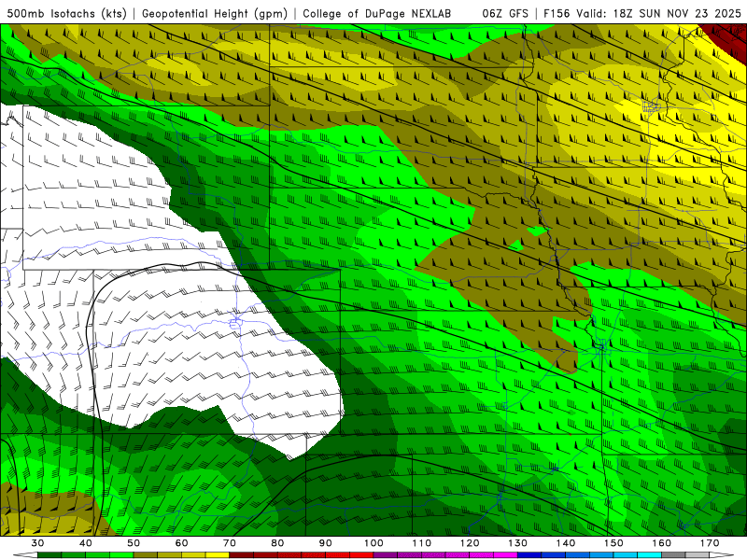Viewport: 747px width, 560px height.
Task: Click the 'College of DuPage NEXLAB' label
Action: tap(377, 13)
